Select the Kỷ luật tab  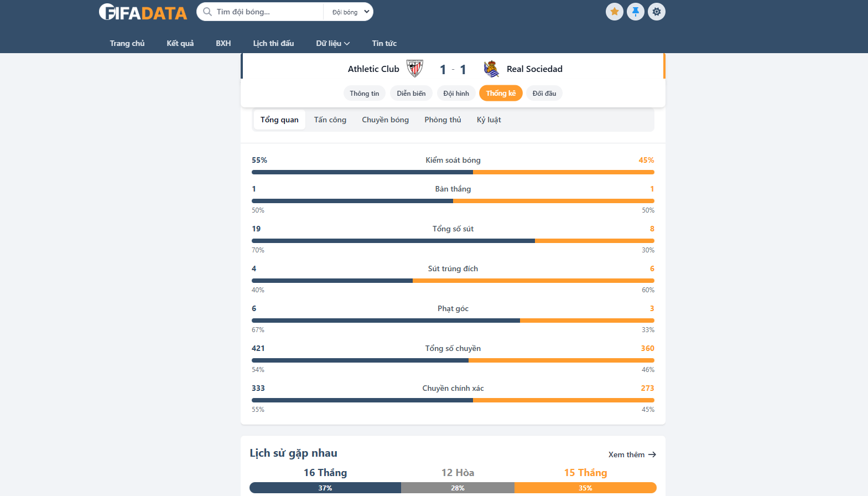[x=488, y=120]
